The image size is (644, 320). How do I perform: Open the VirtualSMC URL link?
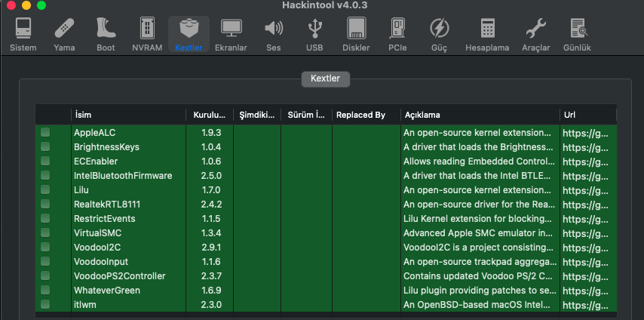[x=587, y=233]
